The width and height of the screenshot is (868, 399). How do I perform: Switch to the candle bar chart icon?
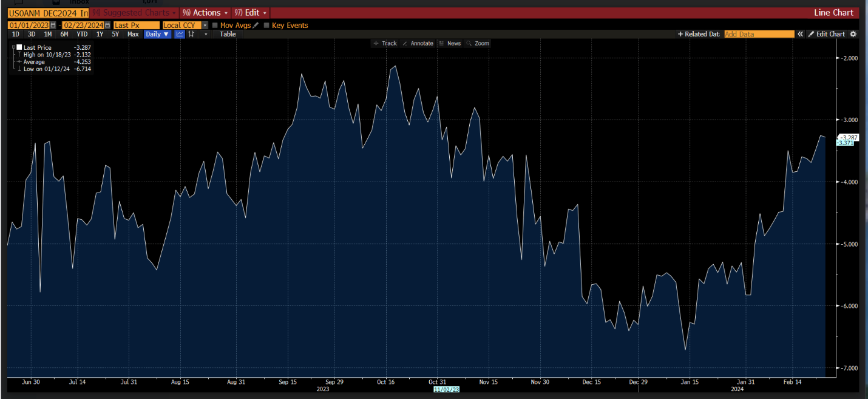(191, 34)
